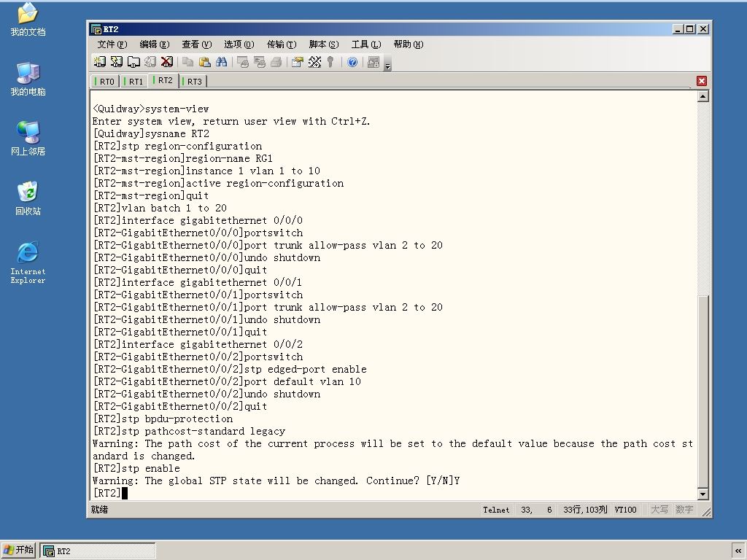The height and width of the screenshot is (560, 747).
Task: Close the active tab with red X
Action: 701,81
